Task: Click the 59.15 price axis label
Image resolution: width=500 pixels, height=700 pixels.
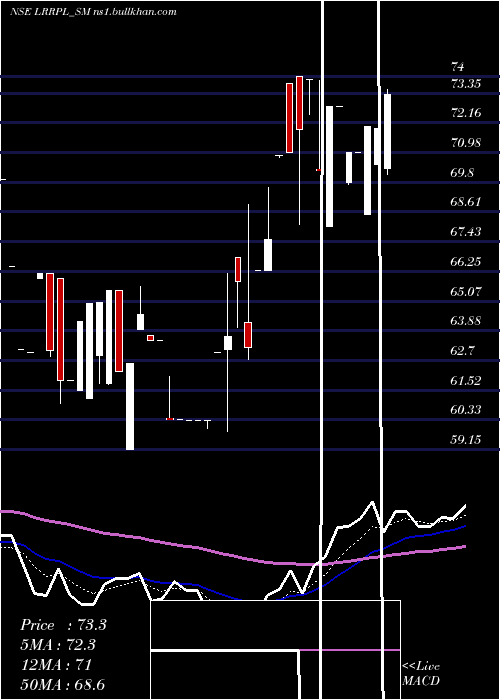Action: tap(466, 440)
